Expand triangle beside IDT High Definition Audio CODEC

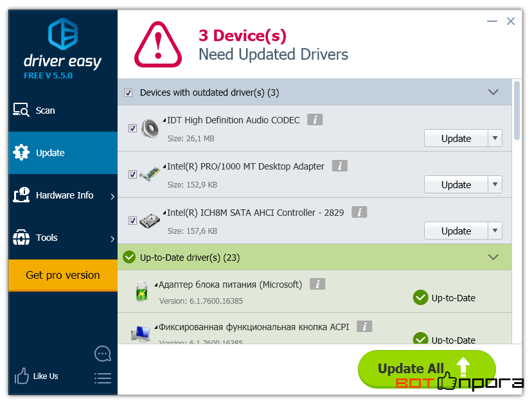(164, 120)
